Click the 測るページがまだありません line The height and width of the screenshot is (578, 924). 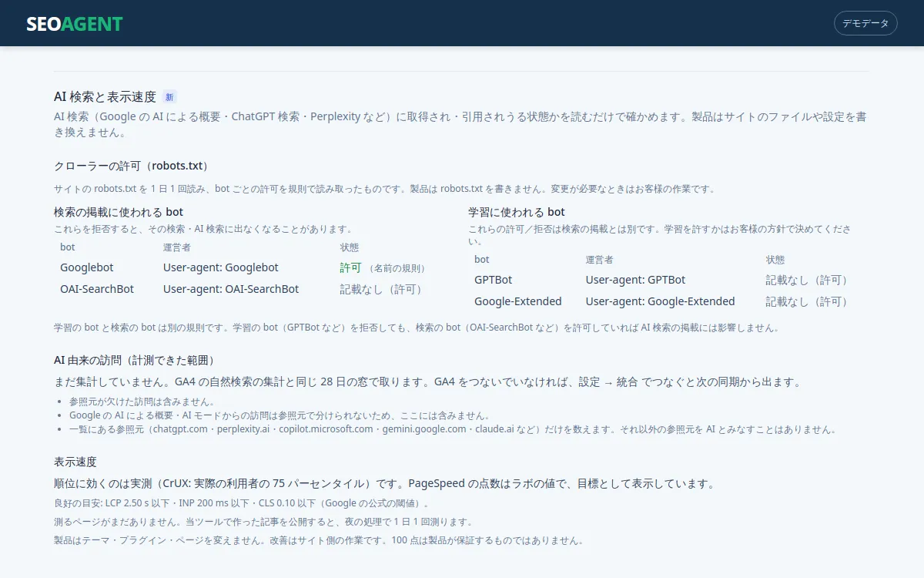point(263,522)
